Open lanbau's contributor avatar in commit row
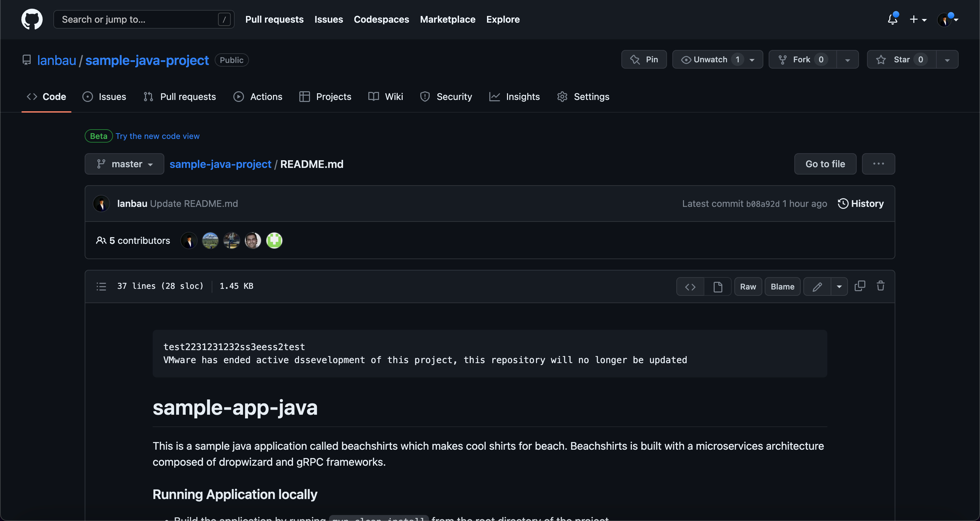This screenshot has width=980, height=521. [x=101, y=204]
